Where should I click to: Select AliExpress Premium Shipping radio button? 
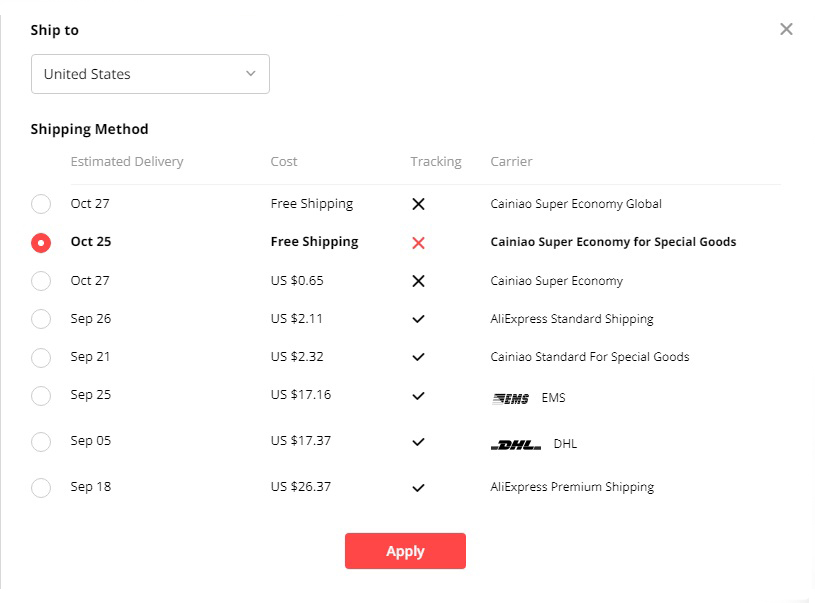[41, 488]
